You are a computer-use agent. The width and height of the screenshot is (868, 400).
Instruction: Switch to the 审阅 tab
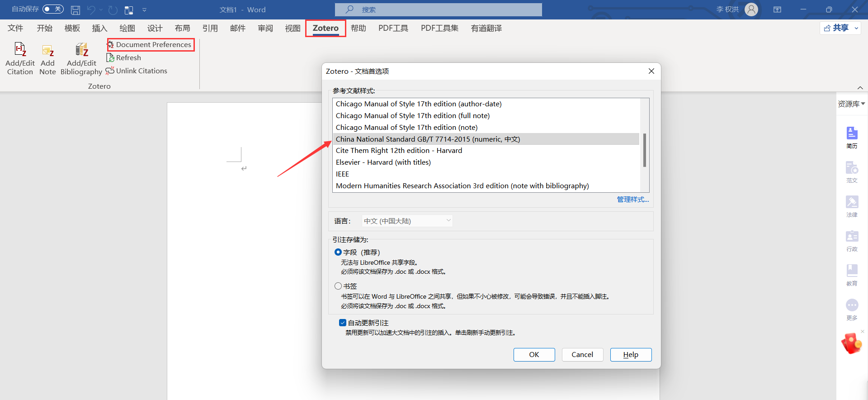(x=265, y=28)
